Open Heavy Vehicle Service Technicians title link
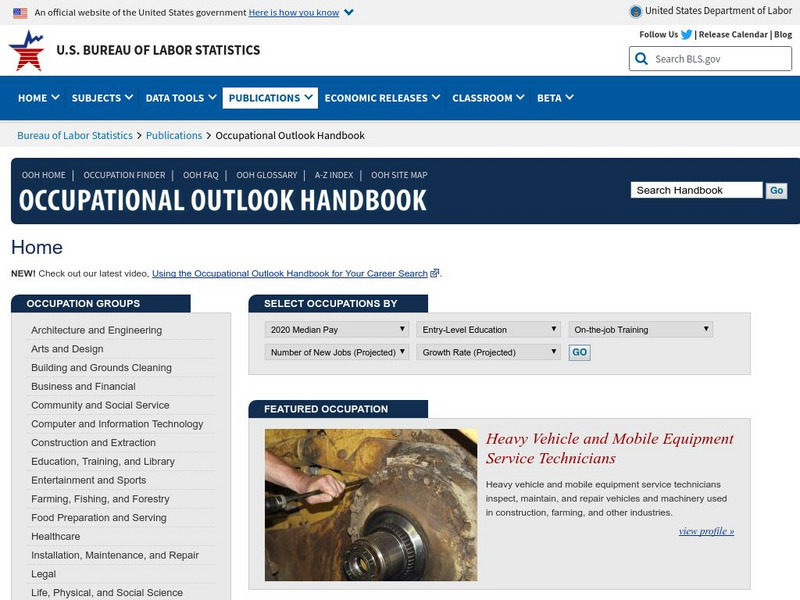800x600 pixels. click(610, 448)
